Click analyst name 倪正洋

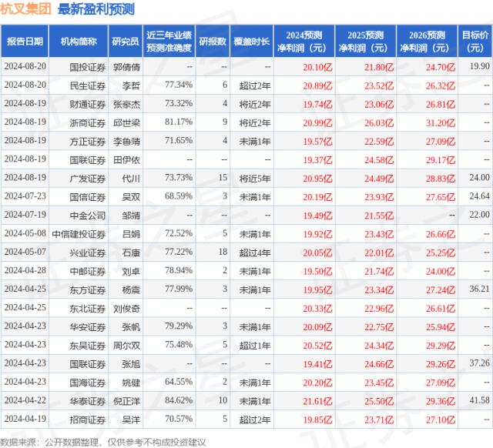pyautogui.click(x=128, y=400)
